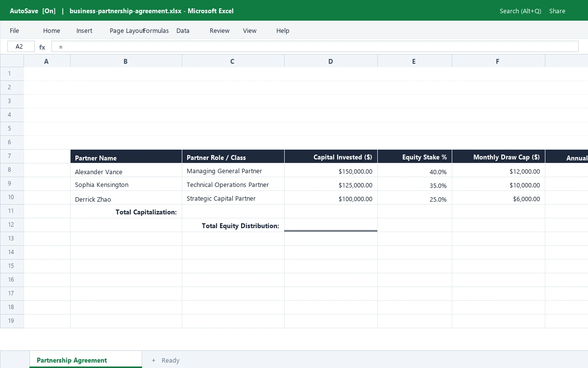
Task: Select row 19 header
Action: (12, 321)
